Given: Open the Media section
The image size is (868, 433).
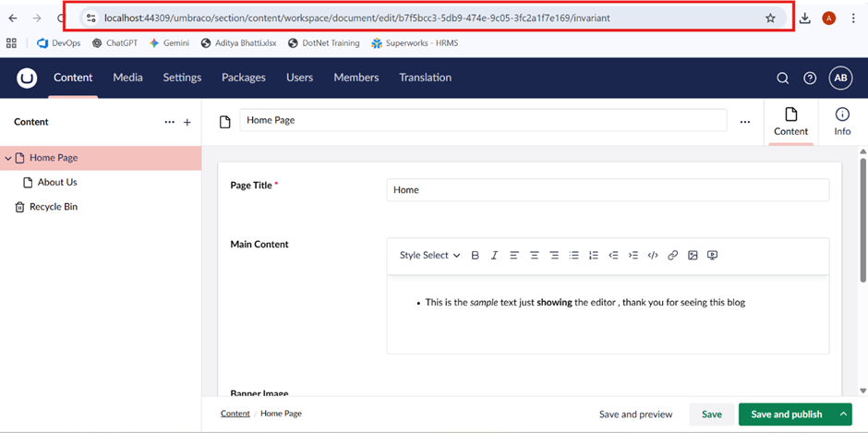Looking at the screenshot, I should [x=127, y=78].
